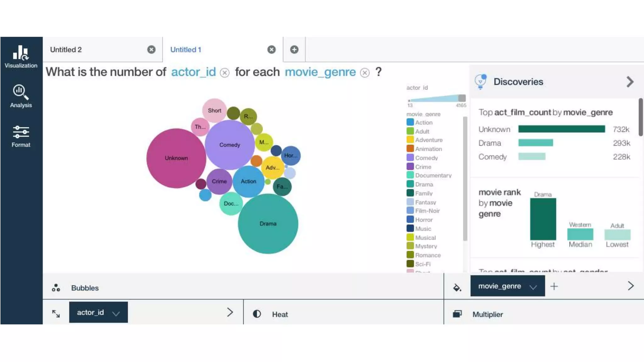The image size is (644, 362).
Task: Open the actor_id size dropdown
Action: tap(116, 313)
